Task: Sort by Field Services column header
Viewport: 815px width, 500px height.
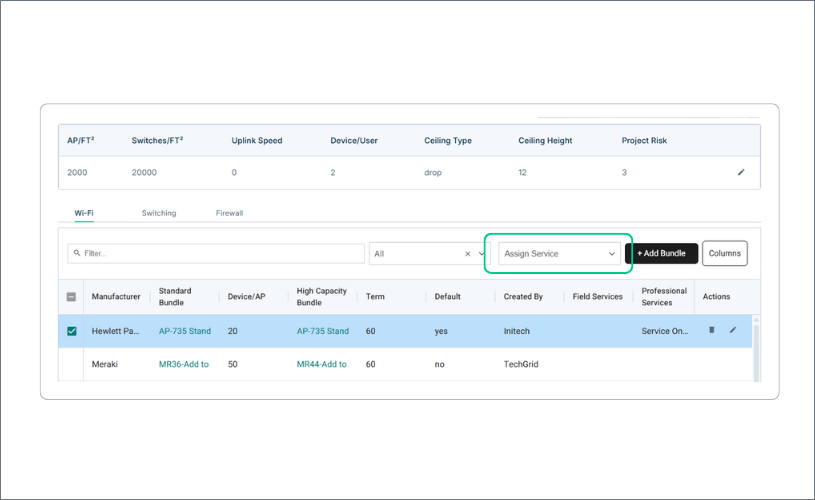Action: 597,297
